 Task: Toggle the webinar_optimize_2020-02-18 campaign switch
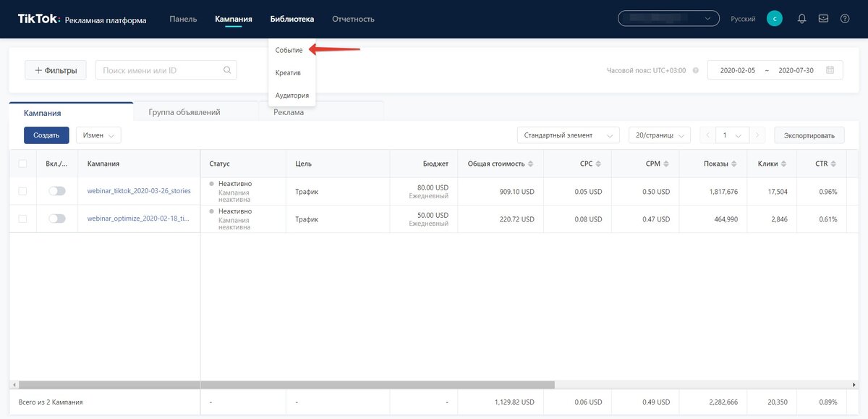click(56, 219)
